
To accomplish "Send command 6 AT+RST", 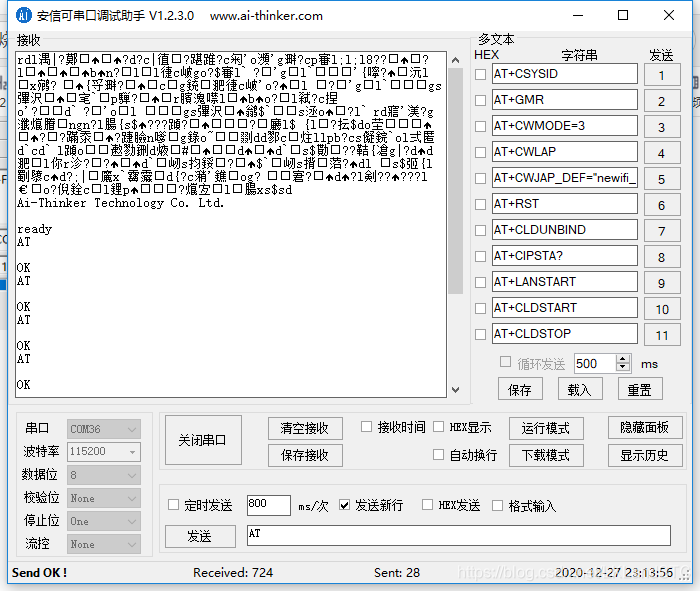I will pos(662,204).
